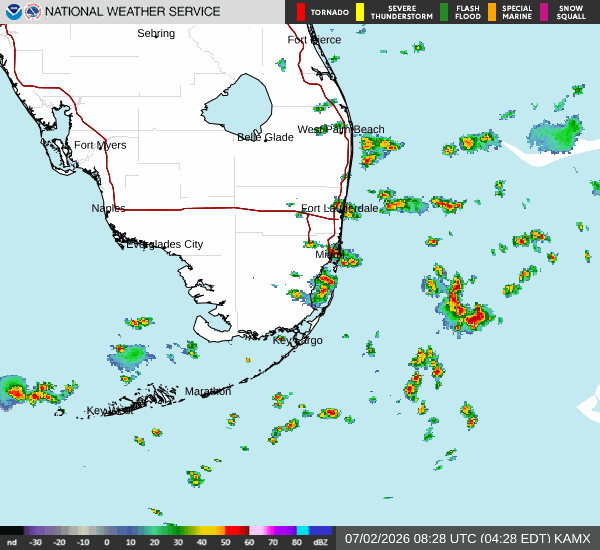Viewport: 600px width, 550px height.
Task: Click the 20 dBZ scale value
Action: tap(154, 542)
